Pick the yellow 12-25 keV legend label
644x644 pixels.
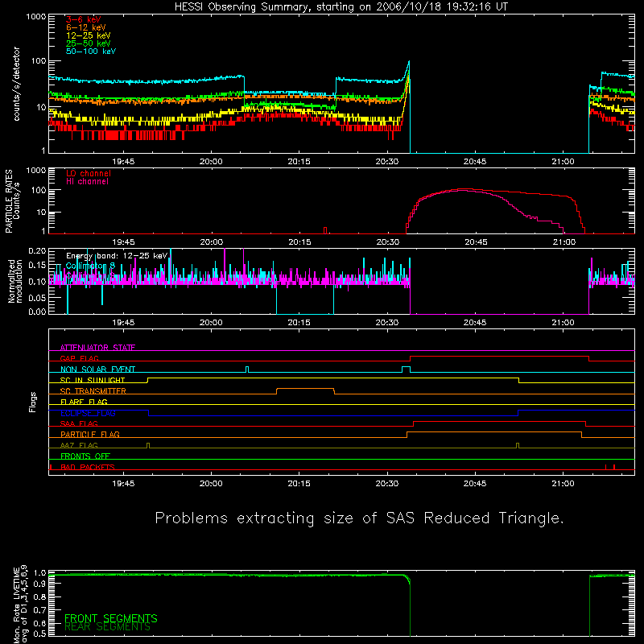(89, 35)
